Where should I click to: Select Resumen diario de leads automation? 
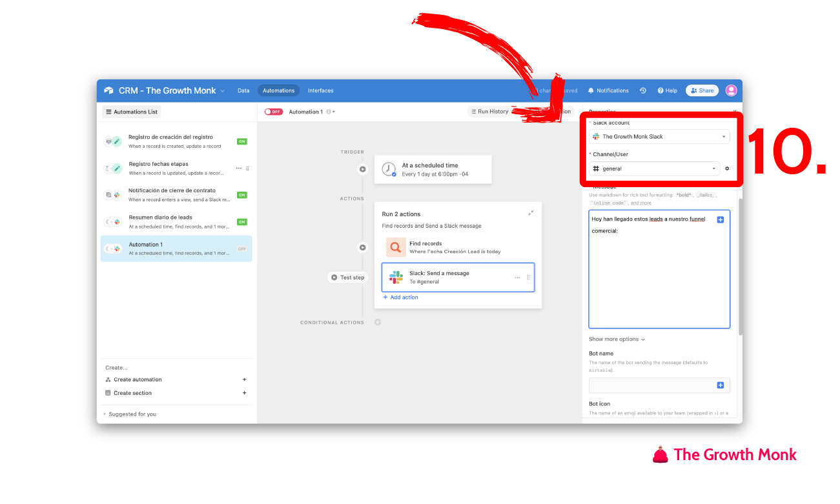coord(176,222)
